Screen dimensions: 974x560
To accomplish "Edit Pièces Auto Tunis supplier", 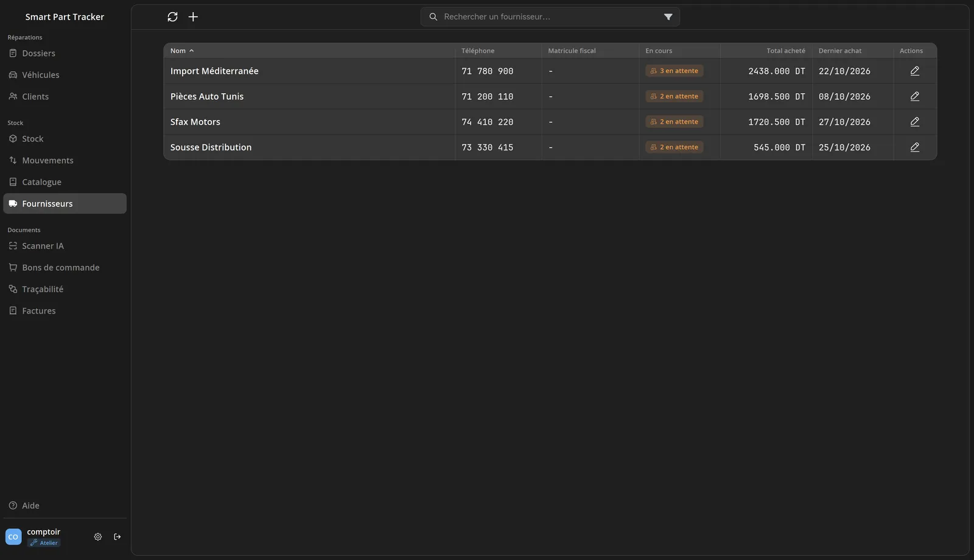I will click(914, 97).
